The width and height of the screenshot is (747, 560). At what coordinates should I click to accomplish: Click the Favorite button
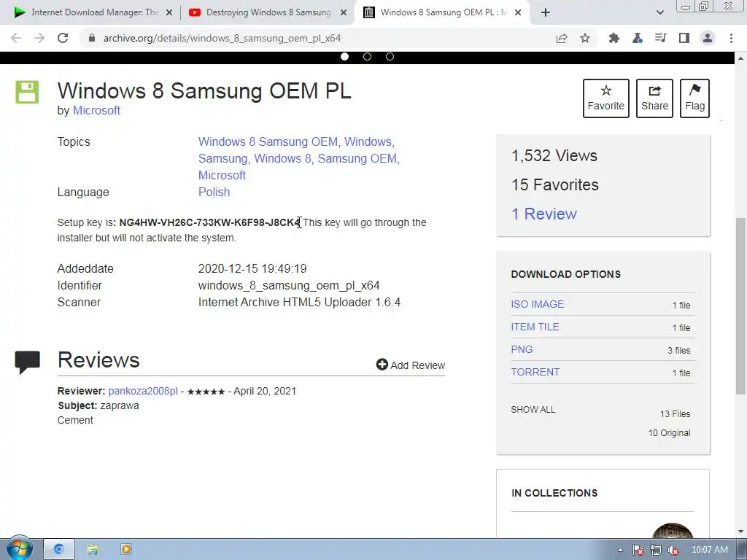(606, 98)
